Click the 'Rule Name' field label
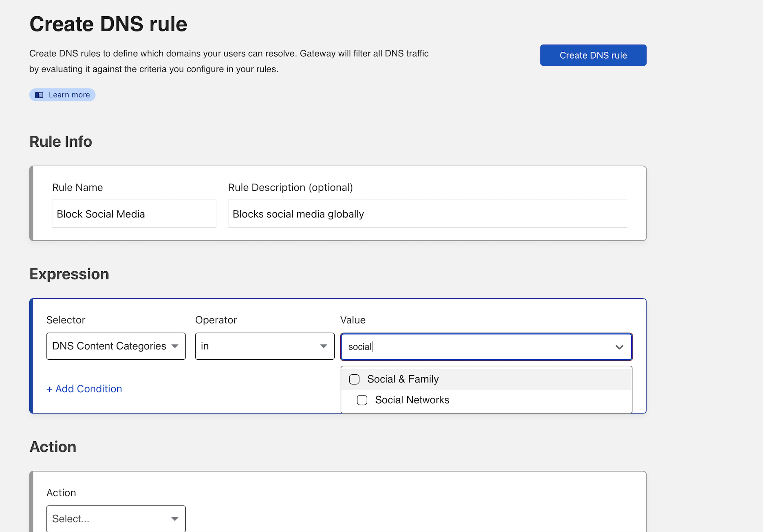This screenshot has width=763, height=532. 77,187
